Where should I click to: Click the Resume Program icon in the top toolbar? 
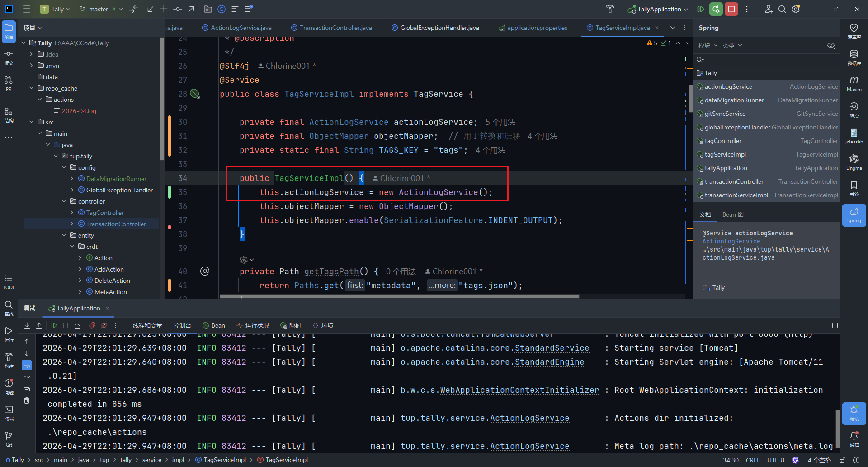pos(700,9)
